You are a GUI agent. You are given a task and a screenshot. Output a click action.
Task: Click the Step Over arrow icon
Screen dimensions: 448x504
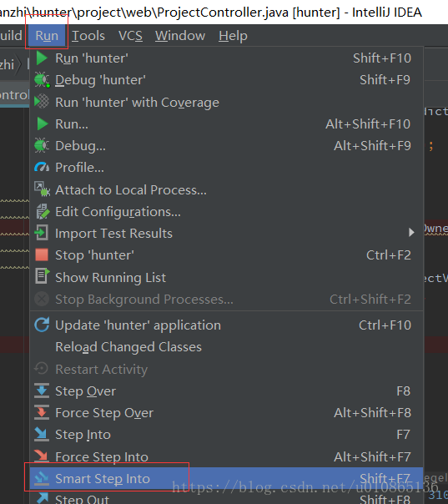coord(42,391)
